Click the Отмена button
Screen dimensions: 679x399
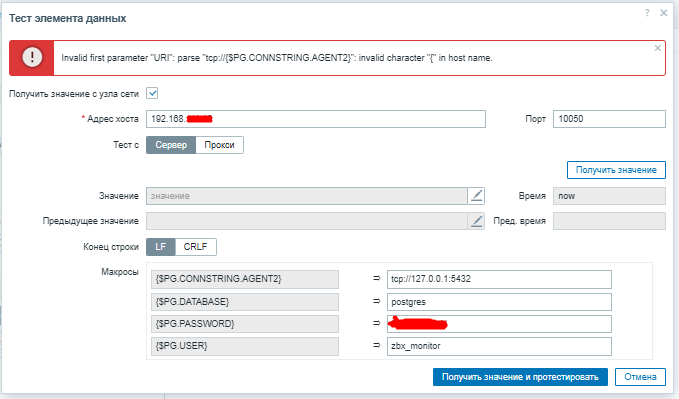coord(640,377)
